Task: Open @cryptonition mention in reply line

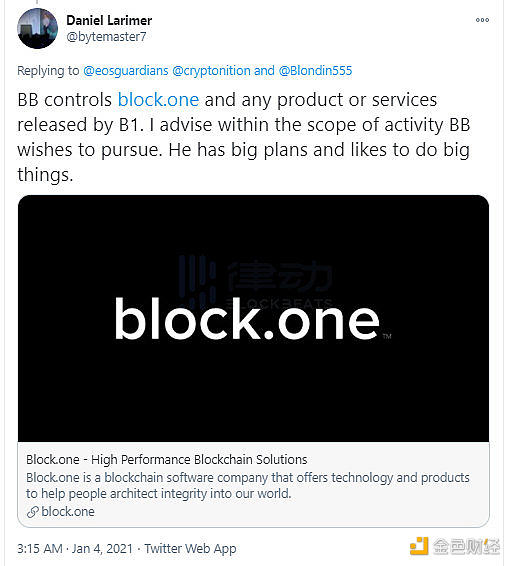Action: click(211, 71)
